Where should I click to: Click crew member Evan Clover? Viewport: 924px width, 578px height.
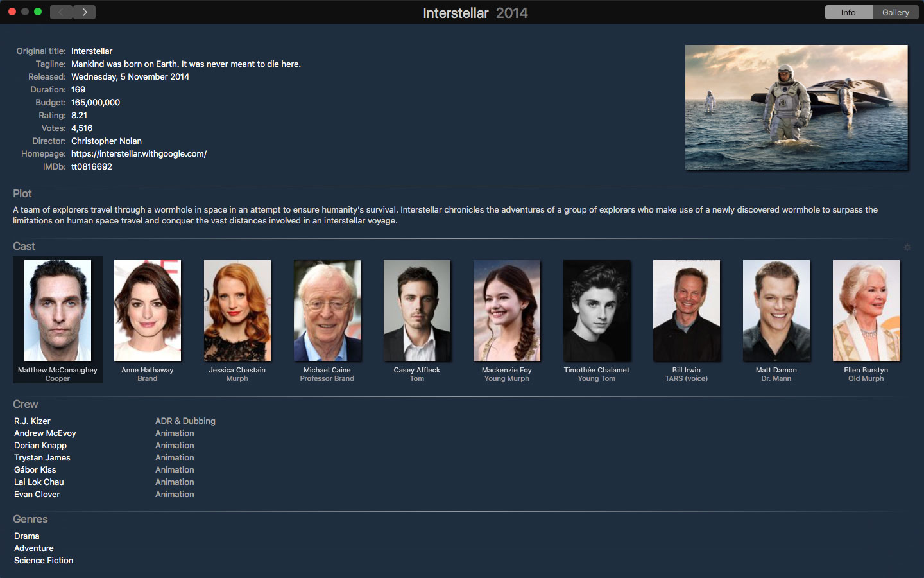(x=37, y=494)
